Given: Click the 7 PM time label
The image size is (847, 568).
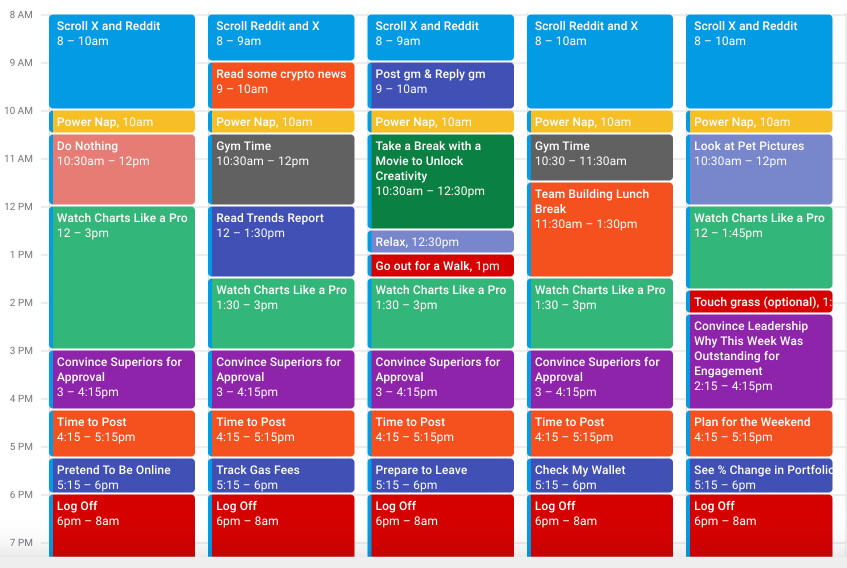Looking at the screenshot, I should pyautogui.click(x=21, y=543).
